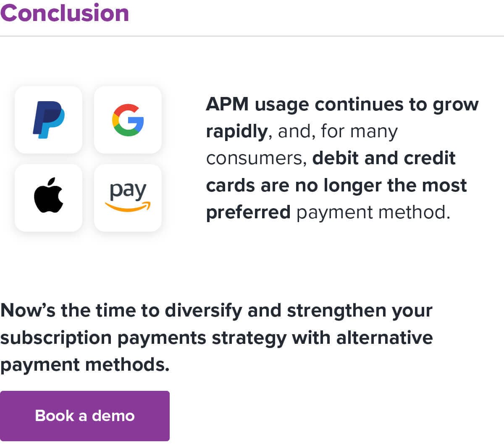This screenshot has height=445, width=504.
Task: Click the divider line below Conclusion
Action: (x=252, y=36)
